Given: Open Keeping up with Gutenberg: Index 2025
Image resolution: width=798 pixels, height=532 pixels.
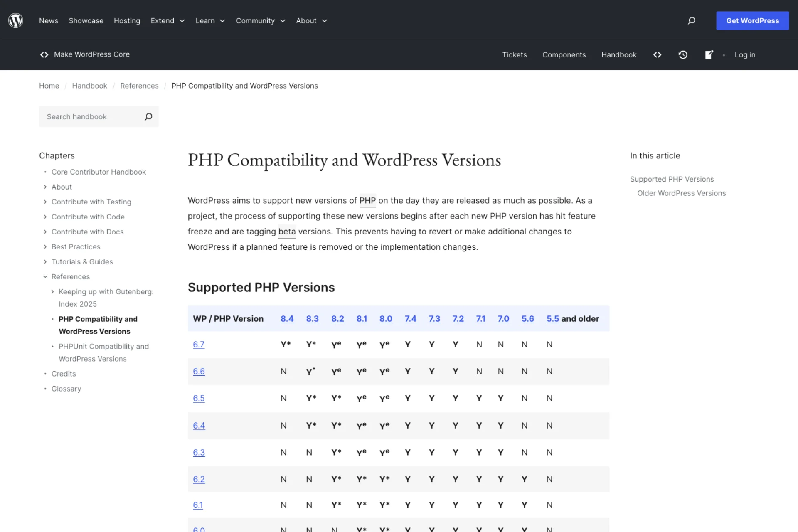Looking at the screenshot, I should tap(106, 298).
